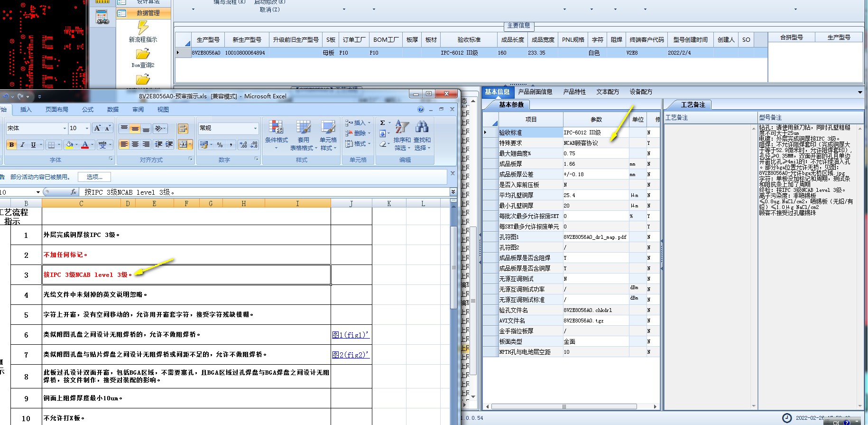Click the AutoSum sigma icon
Screen dimensions: 868x425
[x=383, y=123]
